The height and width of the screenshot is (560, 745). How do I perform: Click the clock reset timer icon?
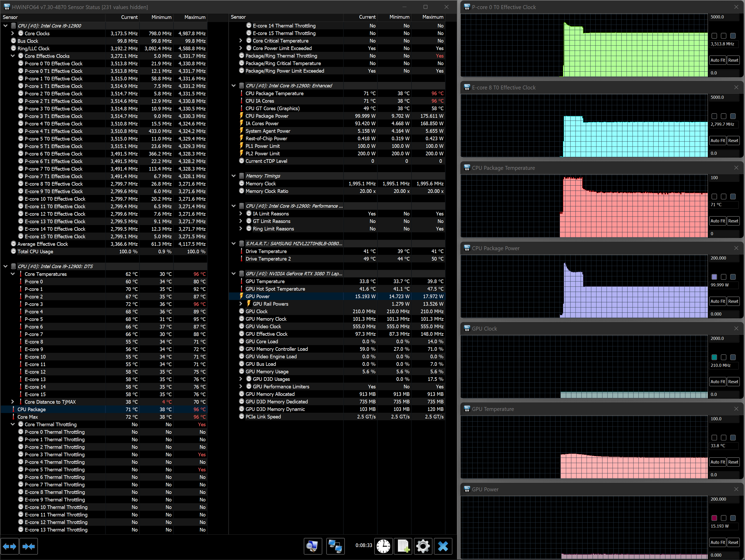[383, 546]
